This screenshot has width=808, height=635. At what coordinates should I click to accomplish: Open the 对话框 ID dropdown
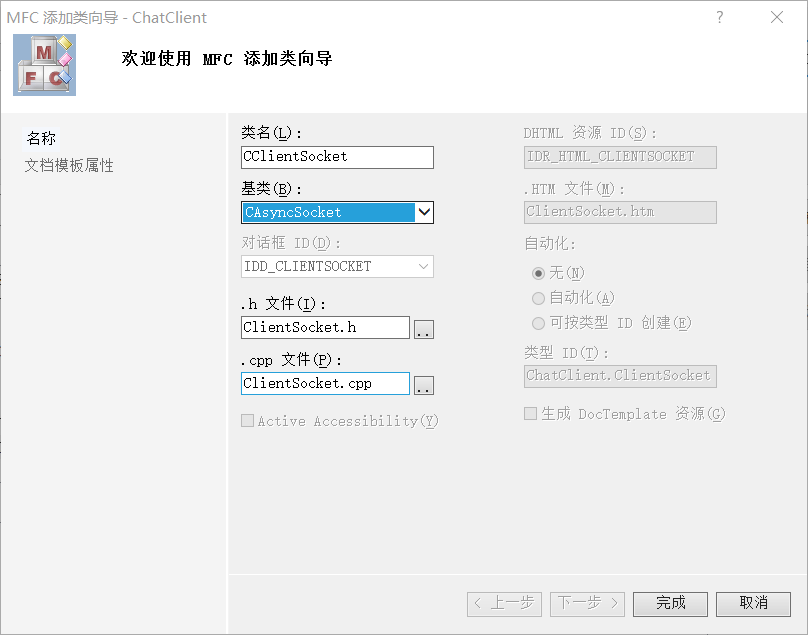425,266
